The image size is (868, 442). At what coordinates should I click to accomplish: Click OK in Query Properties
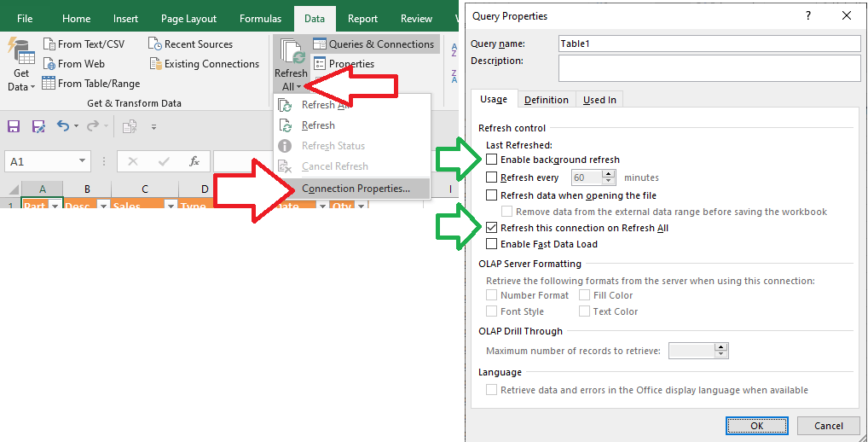pos(757,426)
